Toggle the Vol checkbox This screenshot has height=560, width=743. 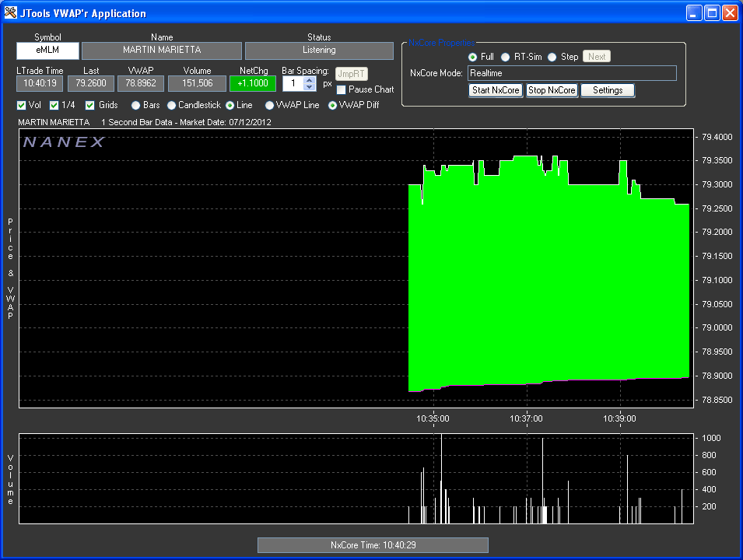[x=21, y=105]
